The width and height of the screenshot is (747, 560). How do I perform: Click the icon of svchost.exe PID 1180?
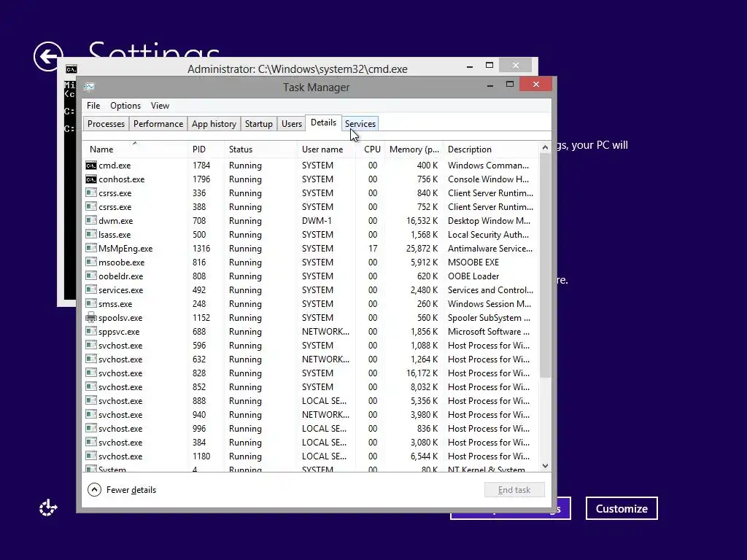(91, 456)
